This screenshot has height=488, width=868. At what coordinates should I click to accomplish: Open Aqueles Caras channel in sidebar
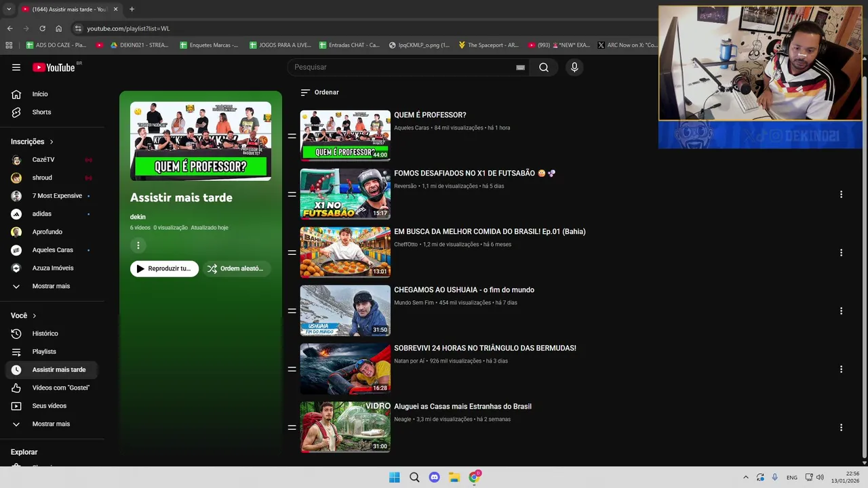tap(53, 250)
